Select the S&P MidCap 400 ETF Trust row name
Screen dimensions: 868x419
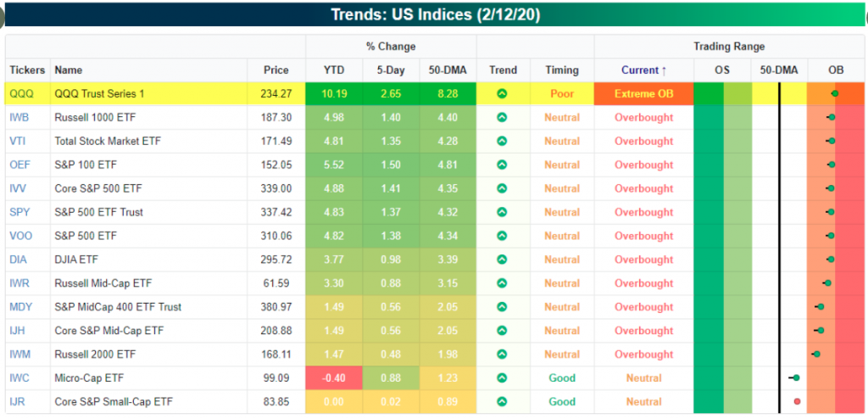point(117,307)
